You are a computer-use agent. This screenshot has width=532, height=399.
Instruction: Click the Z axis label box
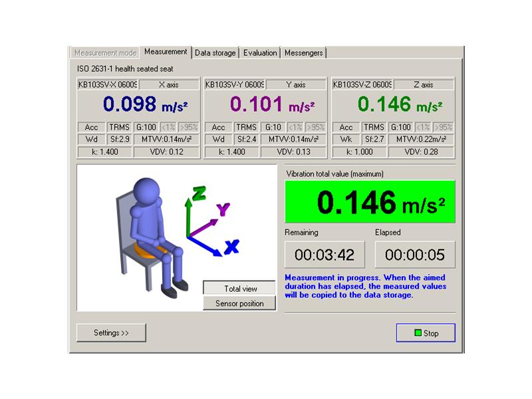pyautogui.click(x=424, y=84)
